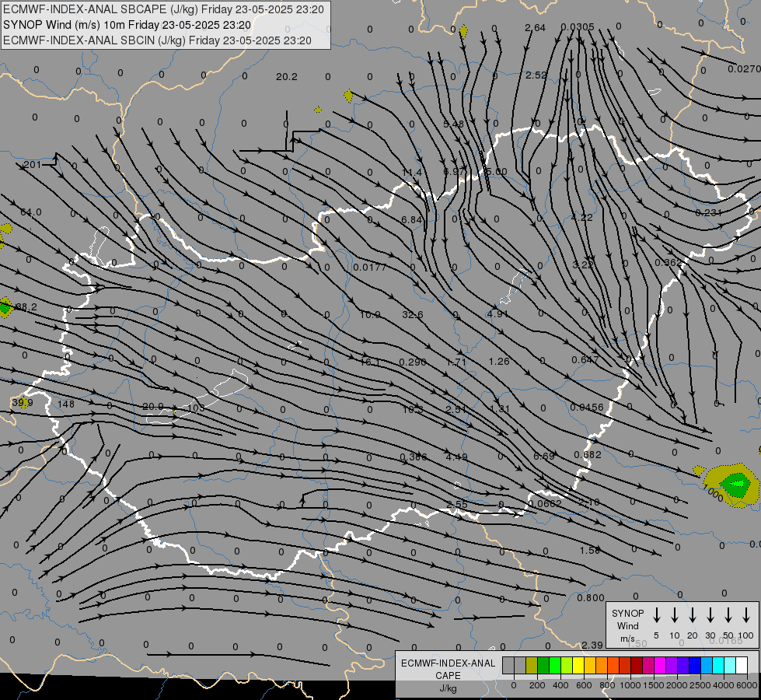Click the value 32.6 on the map
761x700 pixels.
click(413, 315)
